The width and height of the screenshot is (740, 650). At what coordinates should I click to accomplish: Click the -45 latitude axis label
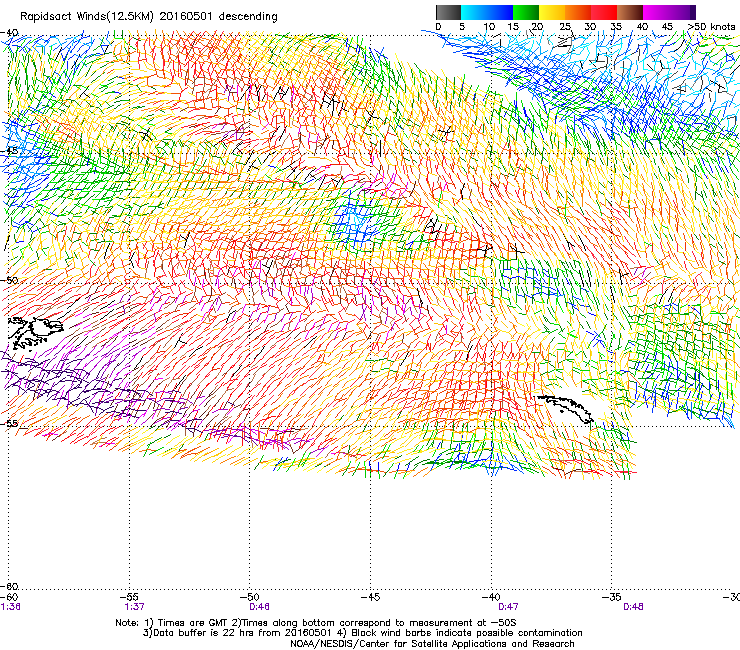(9, 151)
